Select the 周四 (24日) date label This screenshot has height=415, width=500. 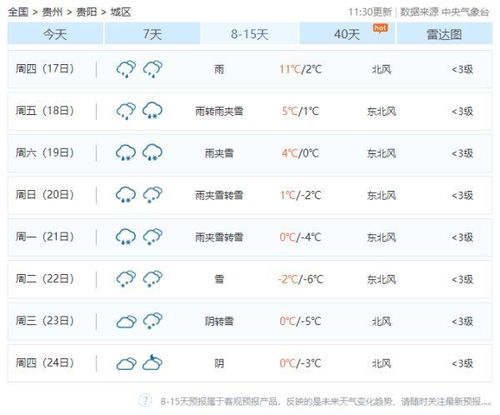pyautogui.click(x=45, y=363)
